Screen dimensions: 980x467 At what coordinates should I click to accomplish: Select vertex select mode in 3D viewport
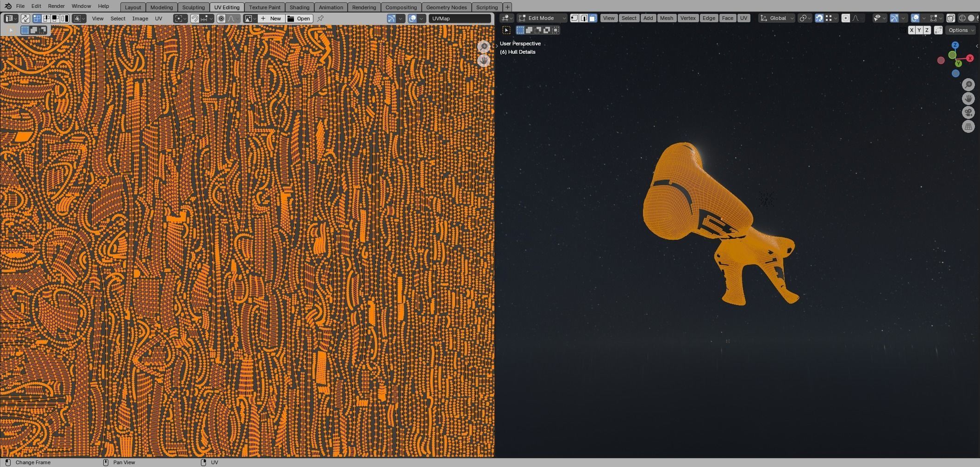[574, 18]
